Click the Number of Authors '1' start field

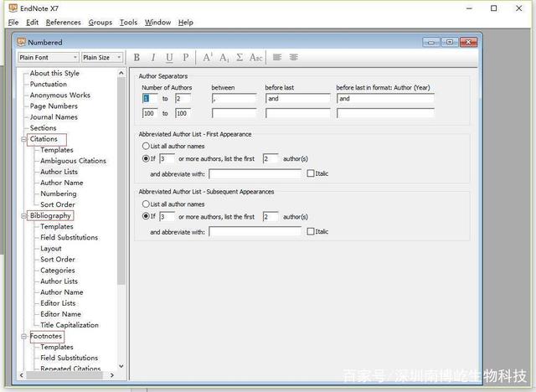pyautogui.click(x=150, y=99)
